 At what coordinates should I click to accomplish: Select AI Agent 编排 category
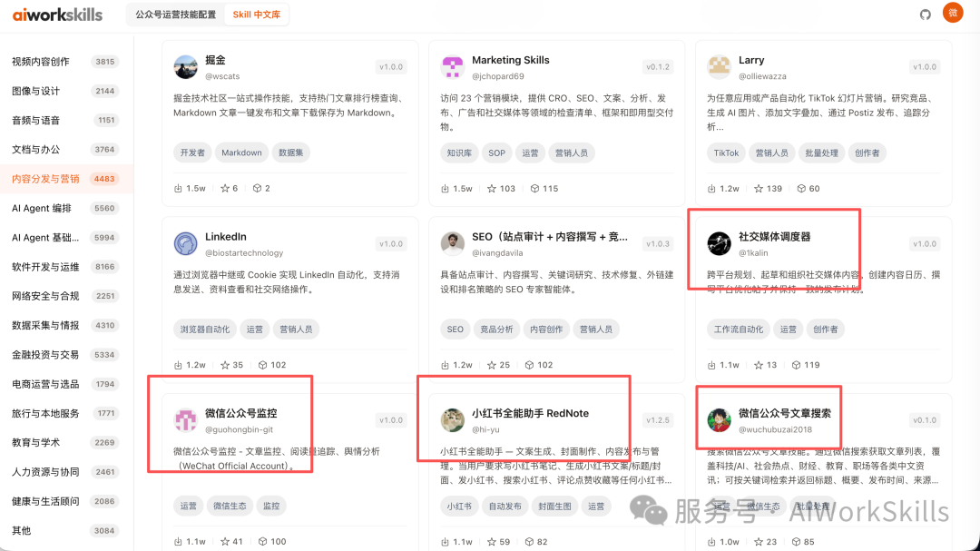coord(66,208)
